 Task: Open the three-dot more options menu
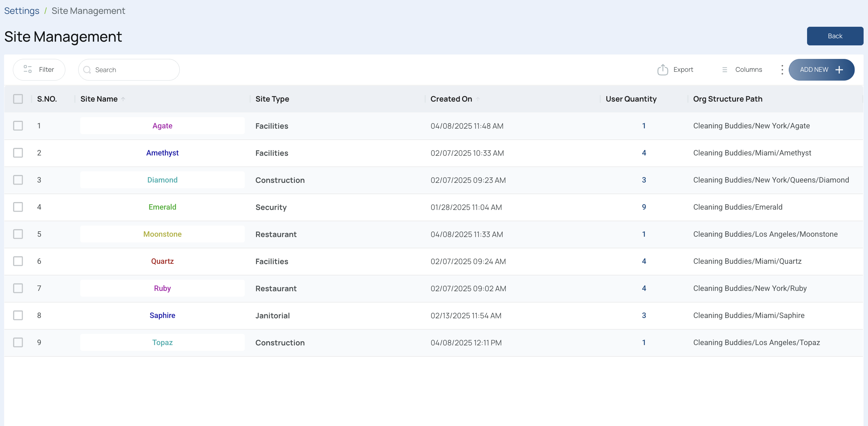tap(782, 70)
